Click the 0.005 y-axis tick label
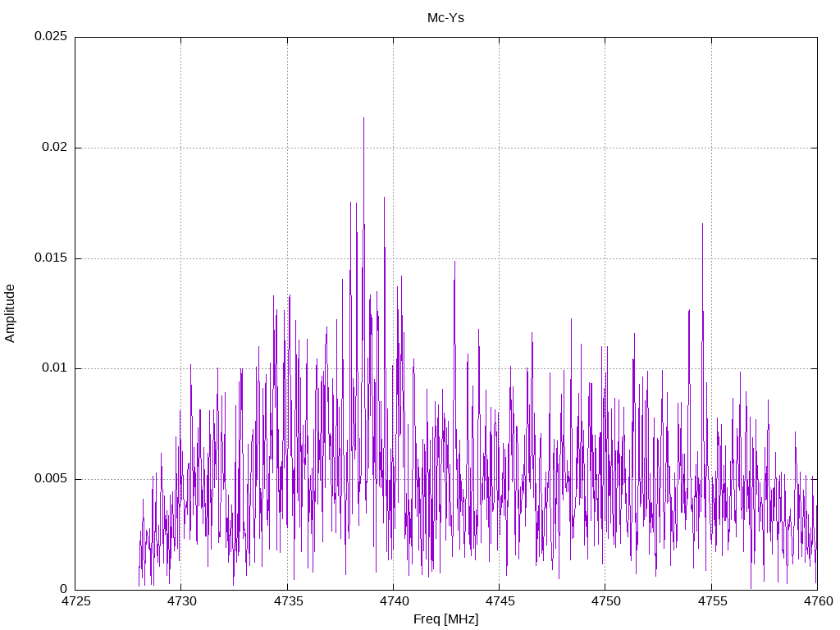Screen dimensions: 840x630 tap(51, 478)
